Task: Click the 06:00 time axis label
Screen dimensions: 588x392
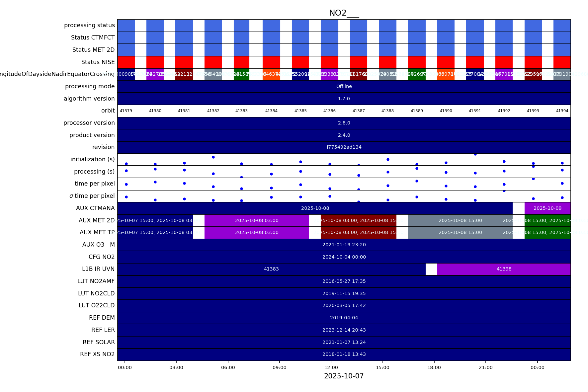Action: click(228, 367)
